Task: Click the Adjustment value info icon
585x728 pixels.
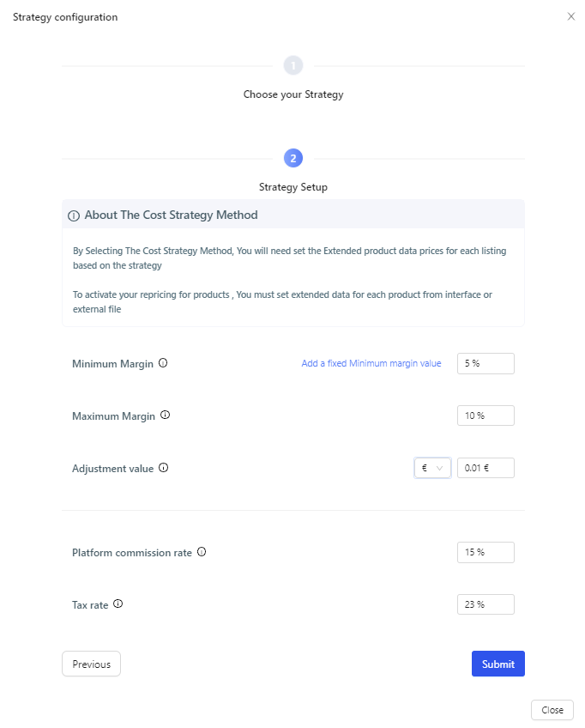Action: (163, 468)
